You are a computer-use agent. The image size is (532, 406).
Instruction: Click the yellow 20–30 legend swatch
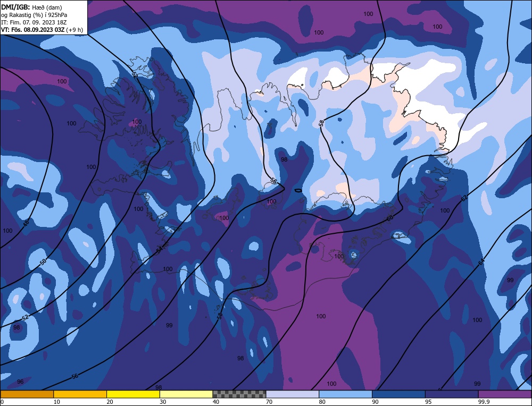pyautogui.click(x=133, y=394)
